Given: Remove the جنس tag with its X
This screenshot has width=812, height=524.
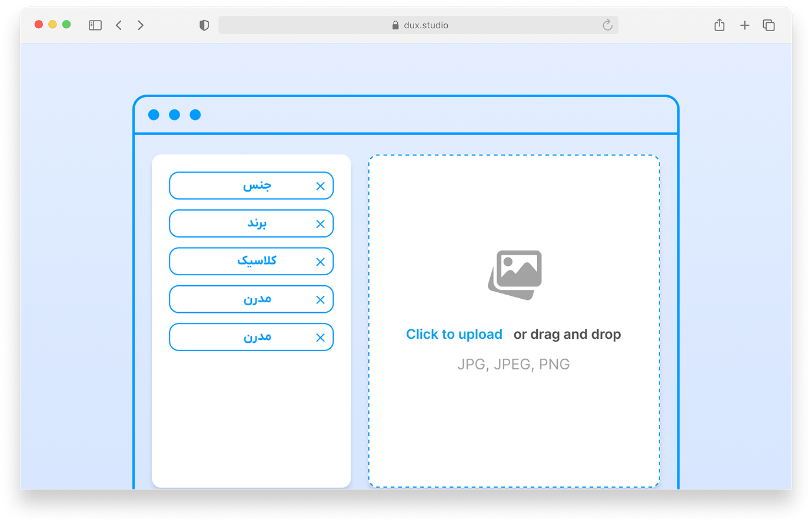Looking at the screenshot, I should click(320, 186).
